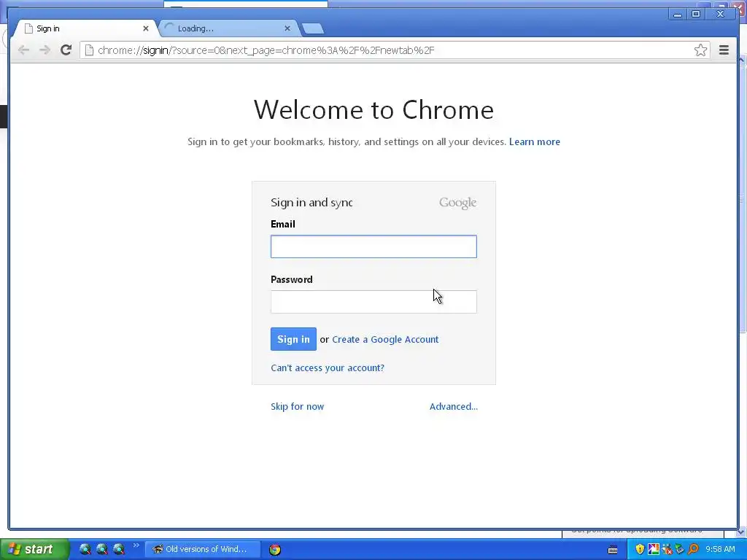Click the tray icon with red X
The image size is (747, 560).
pyautogui.click(x=667, y=549)
